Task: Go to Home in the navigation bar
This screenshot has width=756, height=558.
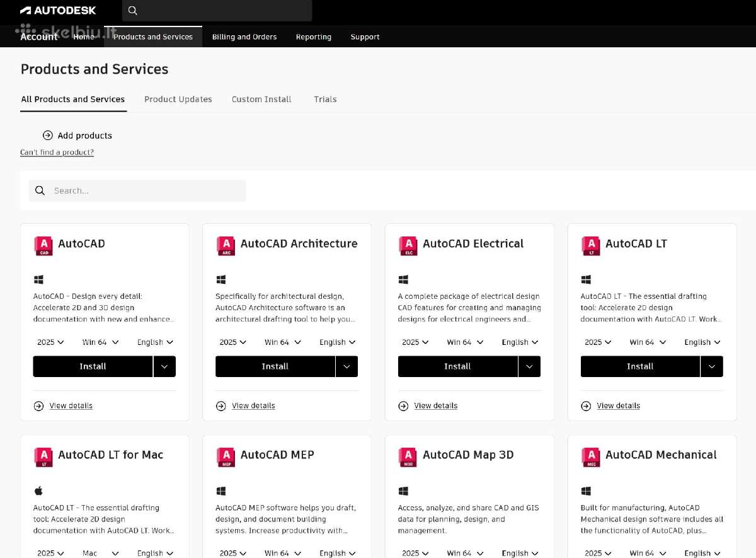Action: tap(84, 37)
